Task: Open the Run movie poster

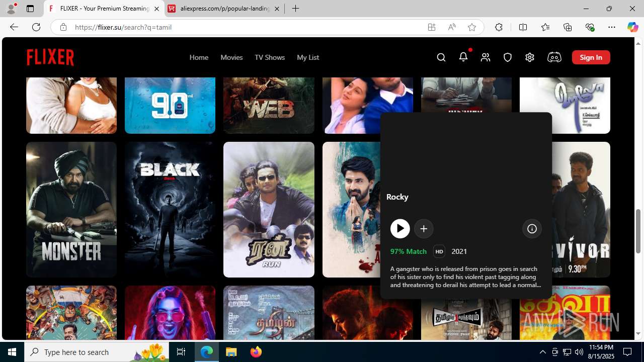Action: coord(269,210)
